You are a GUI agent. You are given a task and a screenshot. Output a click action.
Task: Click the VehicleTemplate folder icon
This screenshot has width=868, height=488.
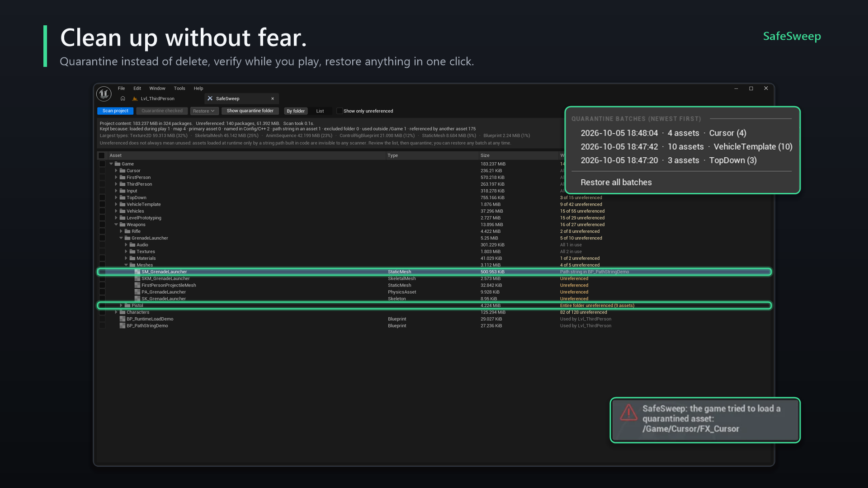[x=123, y=204]
